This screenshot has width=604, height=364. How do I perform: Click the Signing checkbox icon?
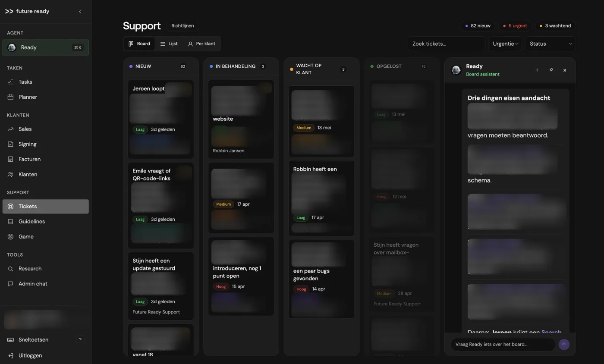pos(11,144)
